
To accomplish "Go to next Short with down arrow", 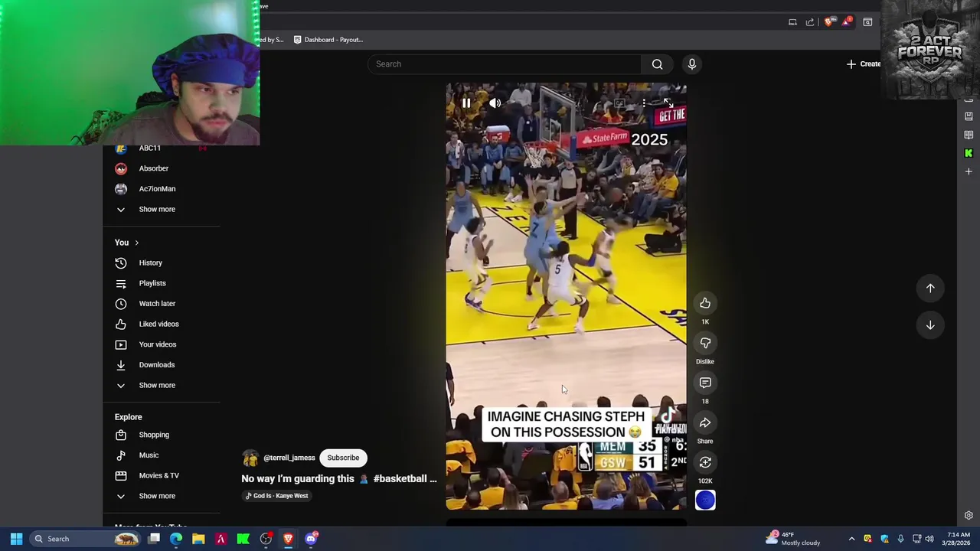I will 930,325.
